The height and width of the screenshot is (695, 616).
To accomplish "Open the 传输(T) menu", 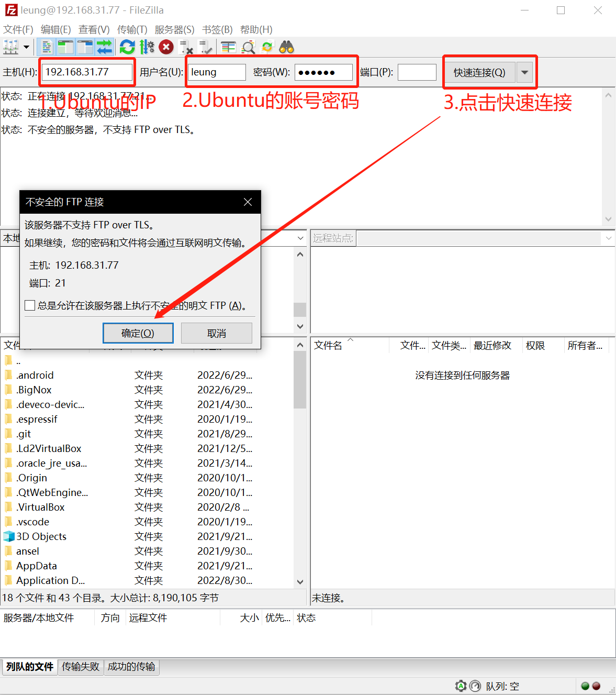I will (132, 30).
